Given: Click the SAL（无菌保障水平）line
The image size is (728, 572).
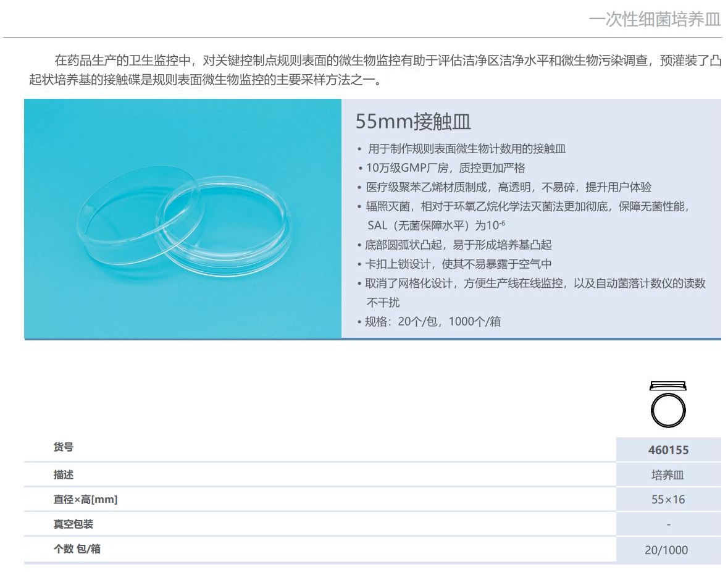Looking at the screenshot, I should pyautogui.click(x=437, y=225).
